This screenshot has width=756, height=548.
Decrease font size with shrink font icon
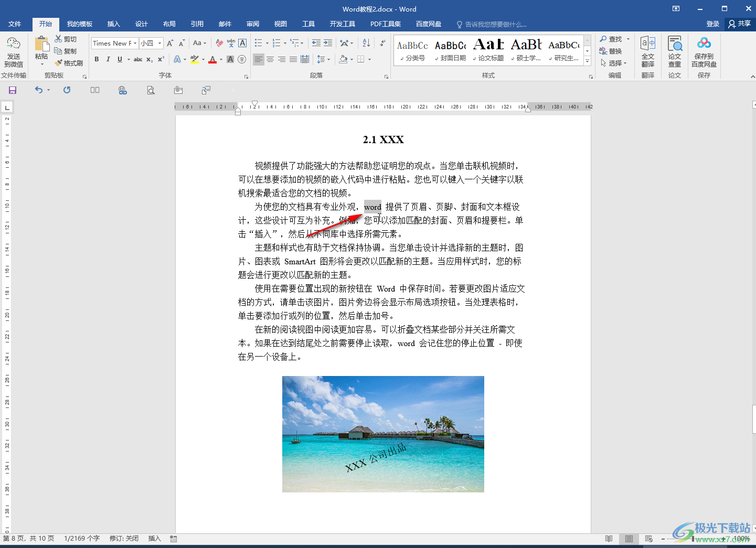pos(182,43)
